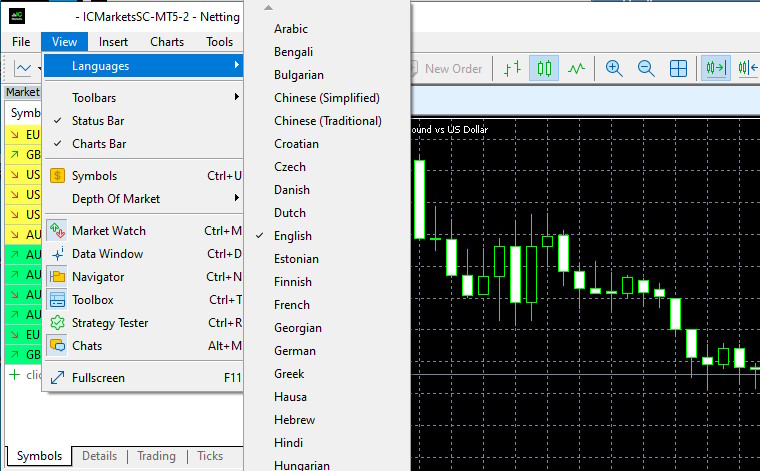
Task: Choose Czech from the language list
Action: click(x=328, y=167)
